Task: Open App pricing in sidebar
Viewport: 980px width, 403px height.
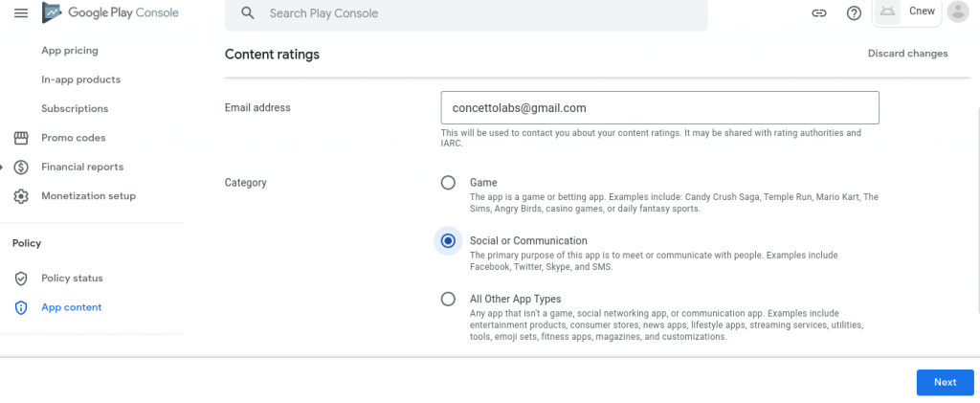Action: pyautogui.click(x=70, y=51)
